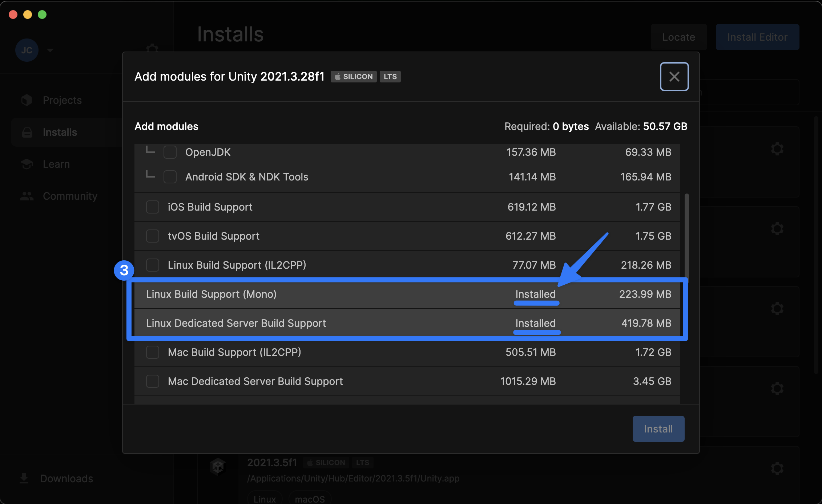
Task: Click the tvOS Build Support label
Action: 214,236
